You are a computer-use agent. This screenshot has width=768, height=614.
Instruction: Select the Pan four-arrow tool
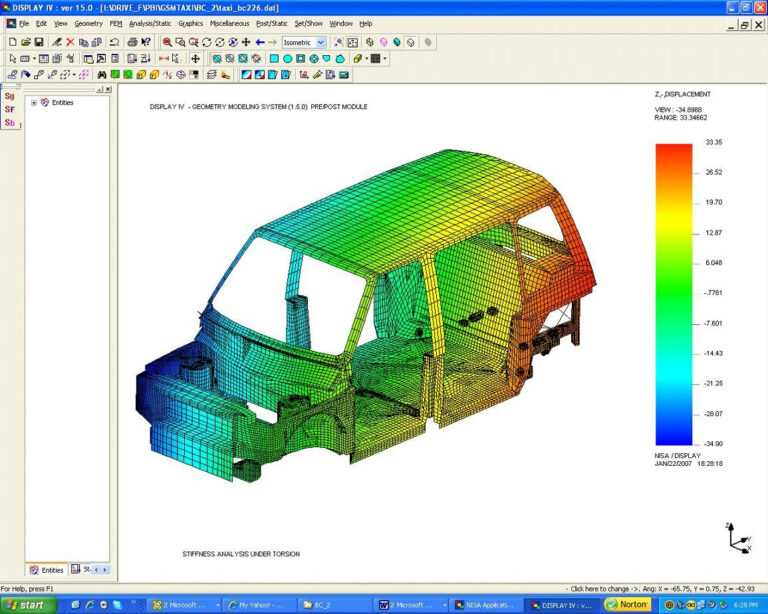tap(246, 43)
